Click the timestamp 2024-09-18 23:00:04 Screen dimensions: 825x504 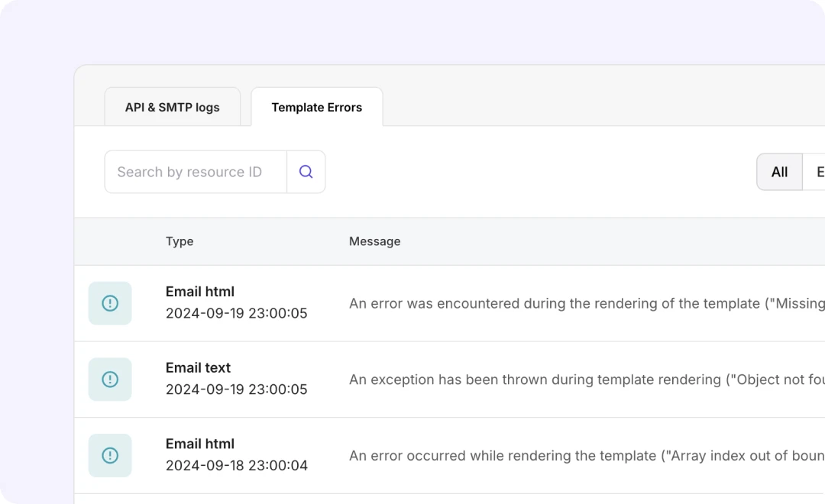(236, 466)
